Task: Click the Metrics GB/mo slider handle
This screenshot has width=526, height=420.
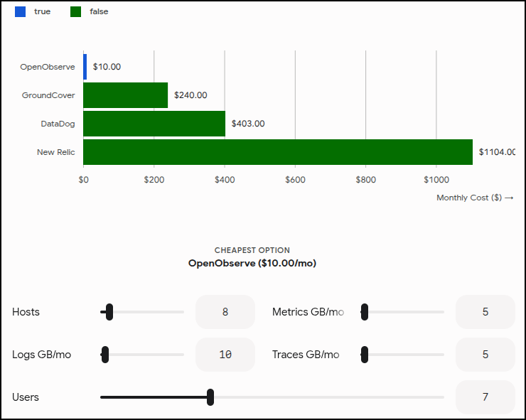Action: point(365,312)
